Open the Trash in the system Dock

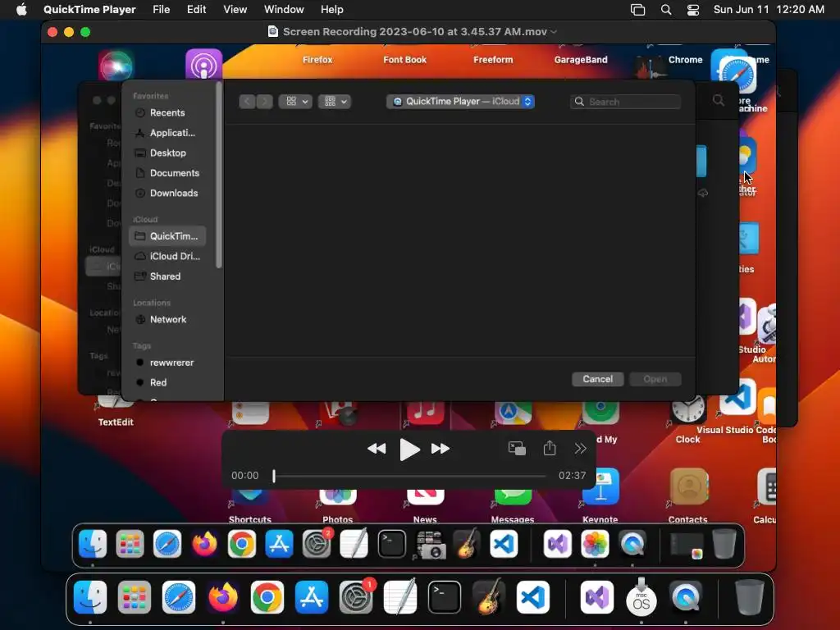coord(749,597)
